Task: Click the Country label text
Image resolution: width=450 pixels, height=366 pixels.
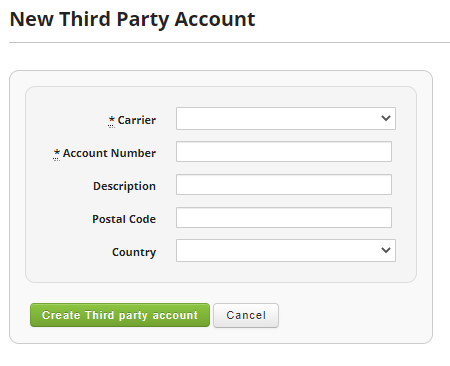Action: click(134, 252)
